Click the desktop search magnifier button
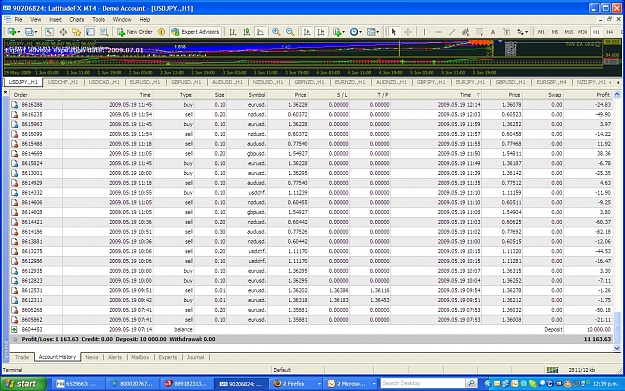The width and height of the screenshot is (625, 391). point(472,383)
